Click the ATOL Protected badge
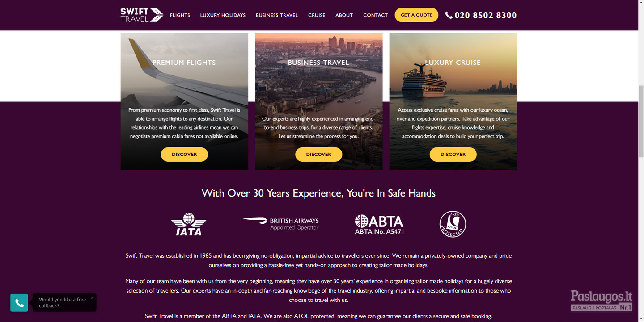644x322 pixels. pyautogui.click(x=453, y=224)
